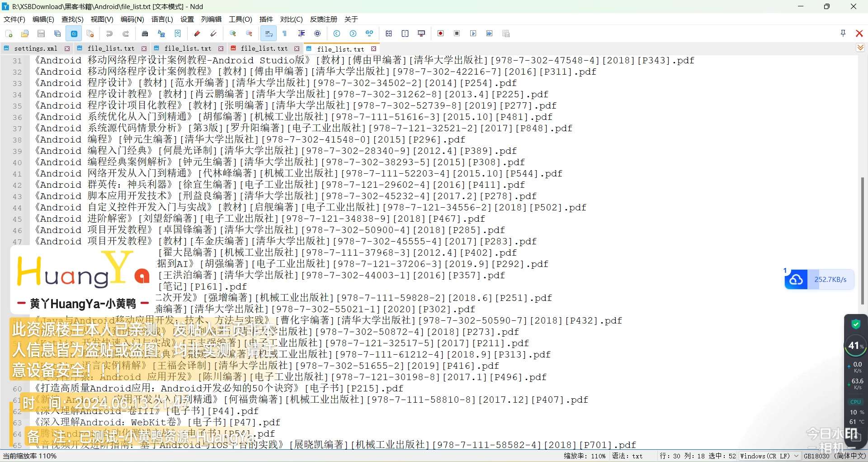Zoom out using the magnifier minus icon

click(x=249, y=33)
